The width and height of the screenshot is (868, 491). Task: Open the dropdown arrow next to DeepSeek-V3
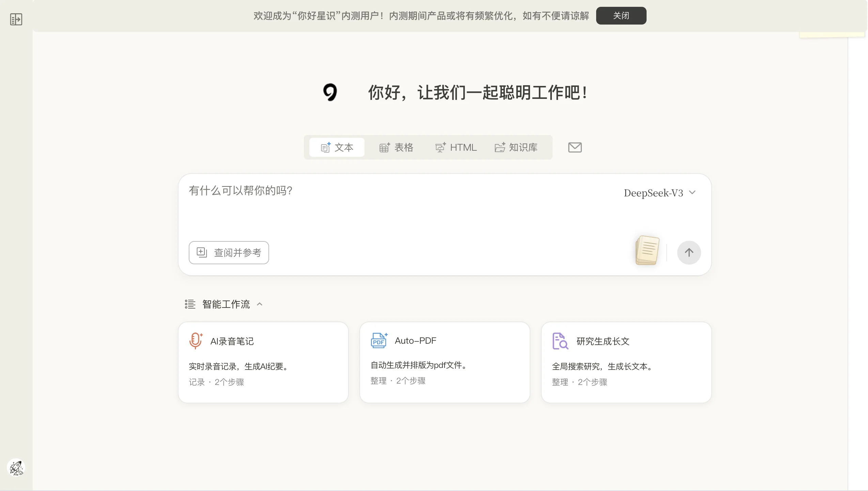(692, 192)
